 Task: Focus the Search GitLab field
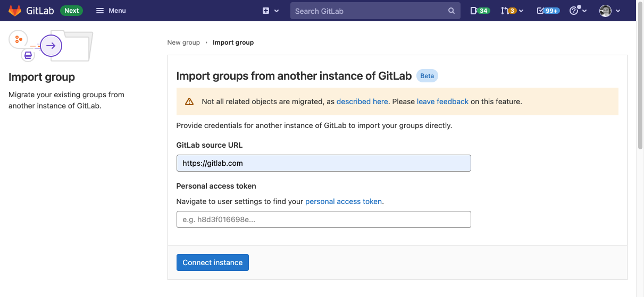pos(375,11)
